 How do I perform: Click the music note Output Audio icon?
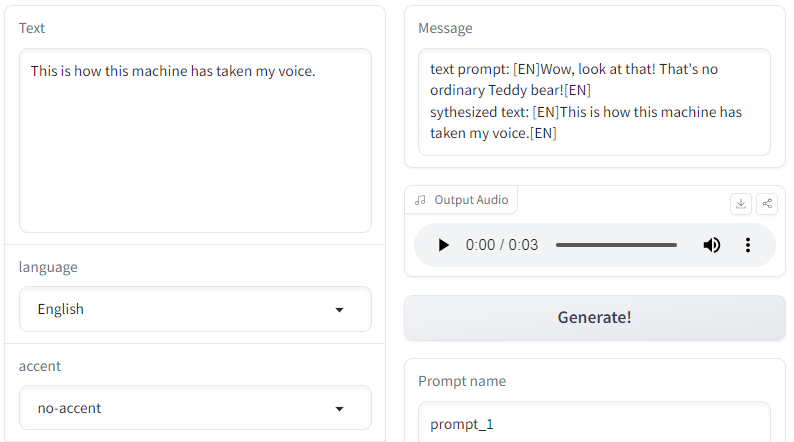420,200
